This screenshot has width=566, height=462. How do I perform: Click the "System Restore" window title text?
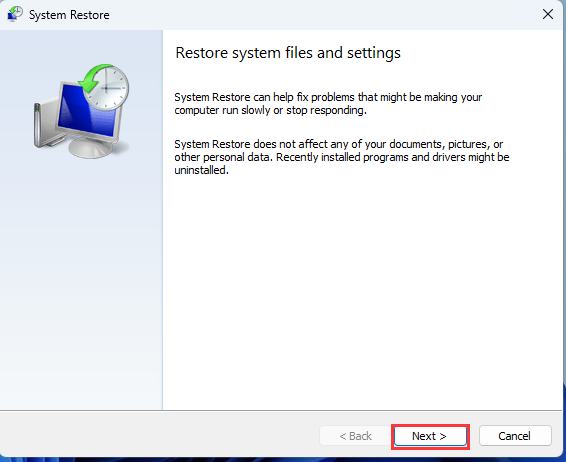(x=69, y=15)
